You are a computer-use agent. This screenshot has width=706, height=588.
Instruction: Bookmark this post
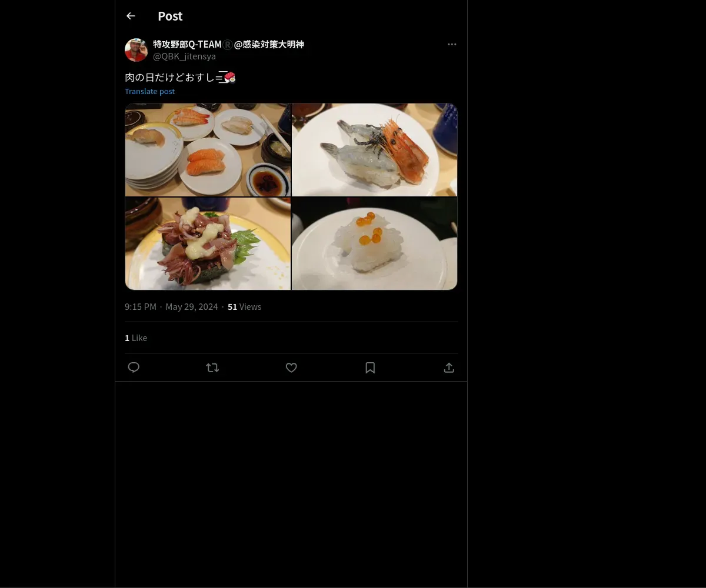tap(370, 367)
